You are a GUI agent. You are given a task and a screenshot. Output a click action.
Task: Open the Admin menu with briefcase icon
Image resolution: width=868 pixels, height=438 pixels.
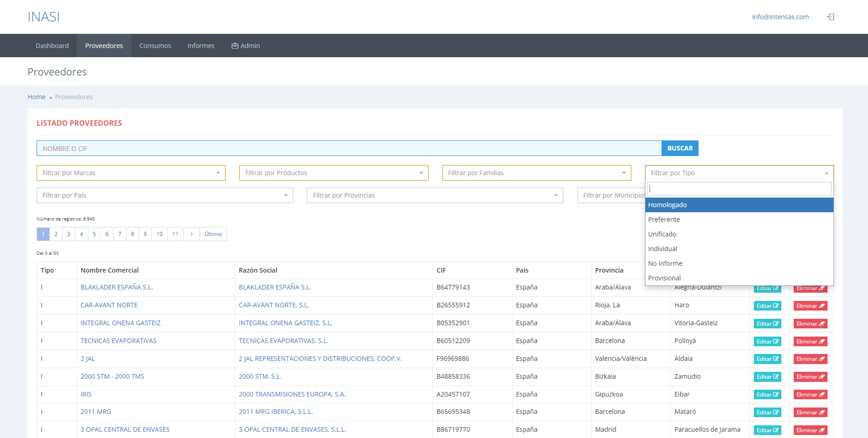pos(246,46)
